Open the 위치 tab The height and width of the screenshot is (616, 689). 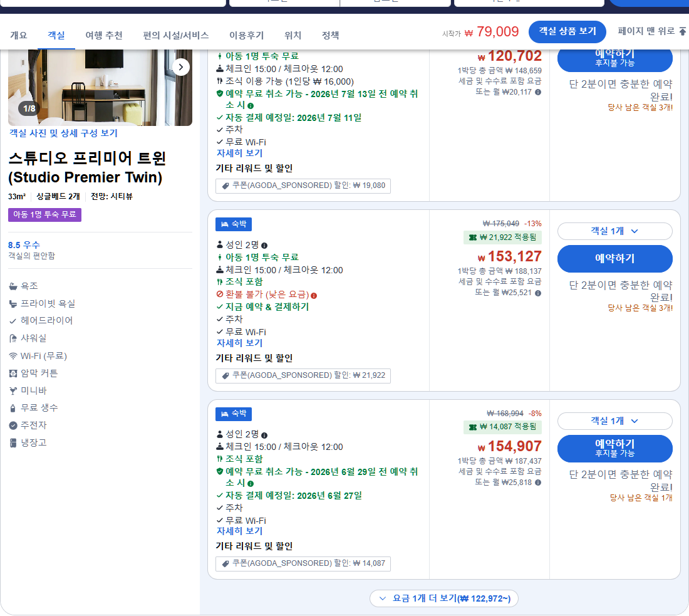click(293, 35)
